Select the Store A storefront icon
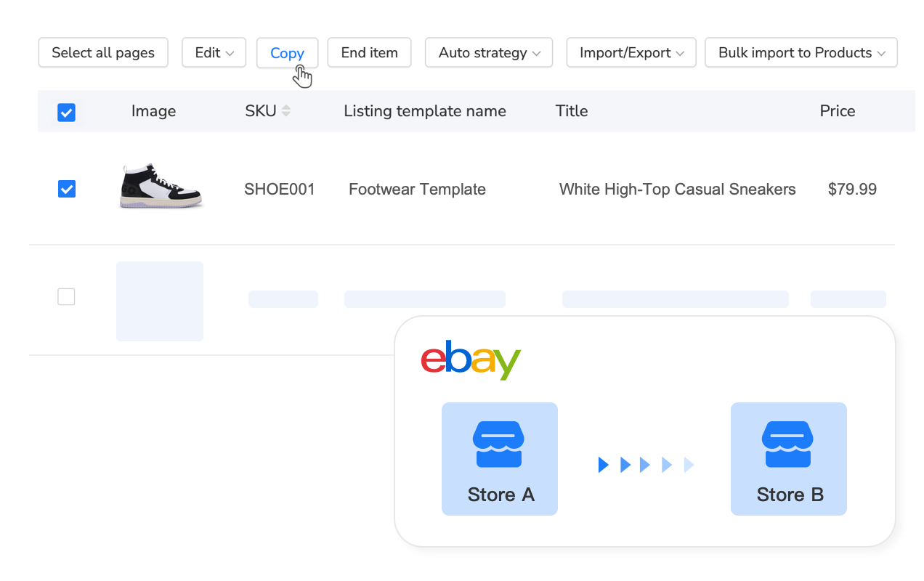 click(x=500, y=443)
